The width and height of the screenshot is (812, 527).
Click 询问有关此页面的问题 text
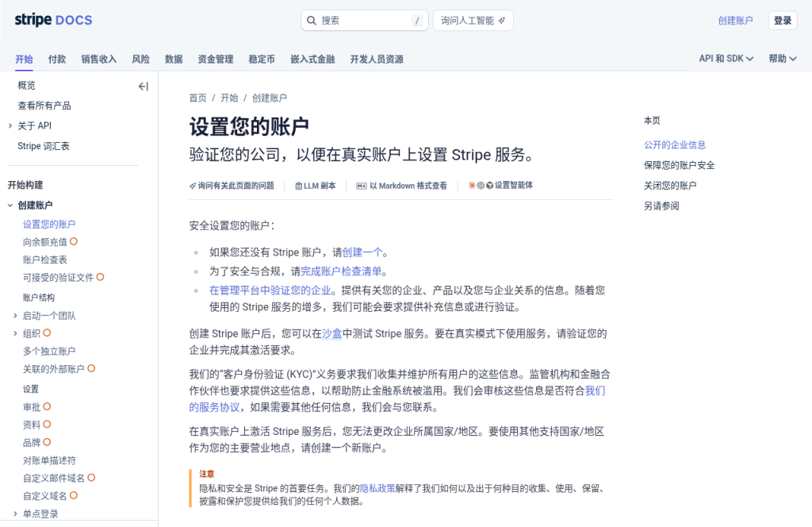236,186
